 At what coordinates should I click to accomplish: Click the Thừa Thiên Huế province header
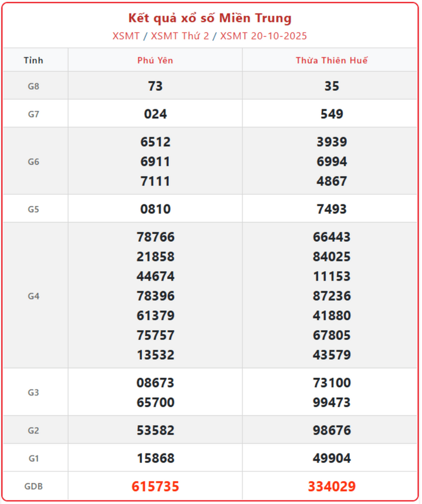(332, 60)
